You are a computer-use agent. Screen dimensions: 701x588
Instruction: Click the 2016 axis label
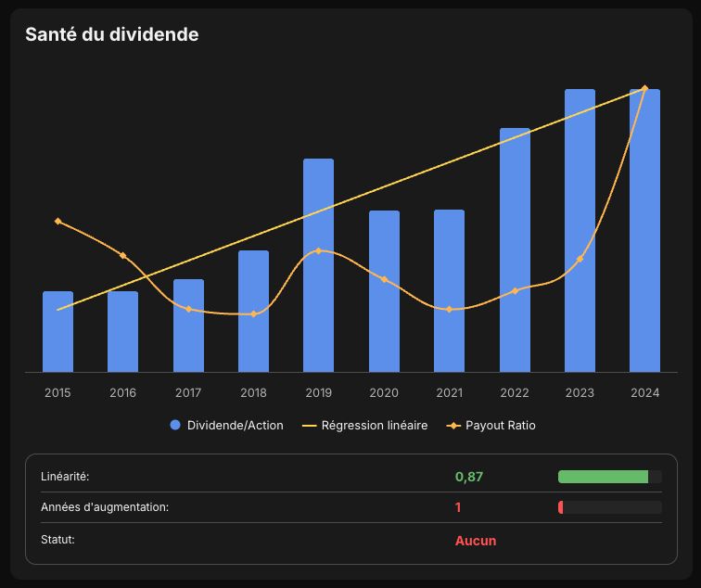(123, 392)
